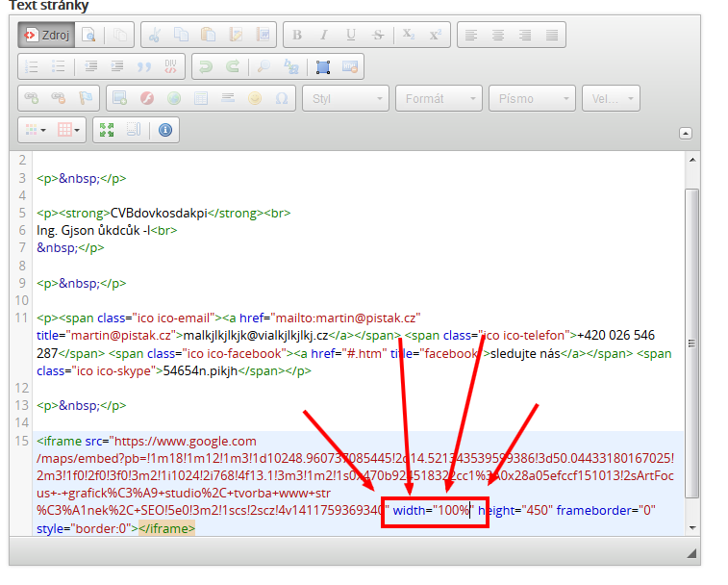Click the text CVBdovkosdakpi in line 5

pos(159,214)
